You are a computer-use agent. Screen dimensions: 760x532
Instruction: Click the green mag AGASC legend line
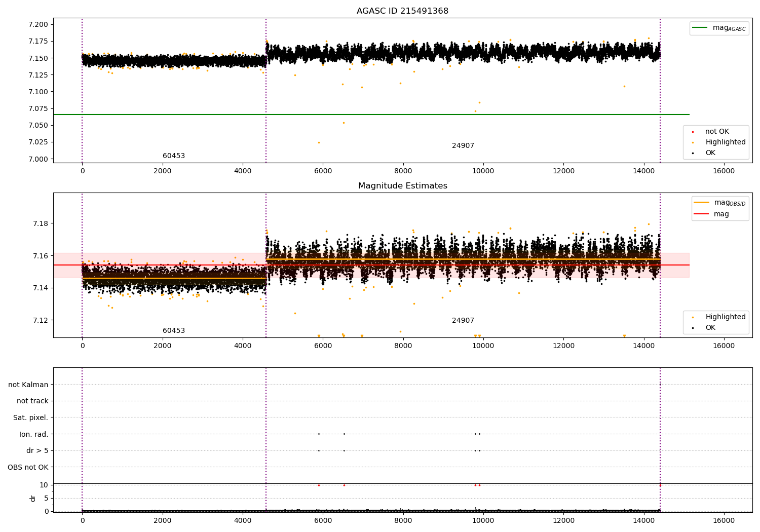700,28
